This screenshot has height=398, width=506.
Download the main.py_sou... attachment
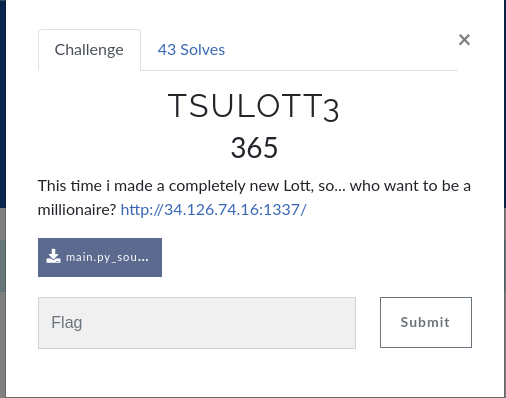[x=100, y=257]
